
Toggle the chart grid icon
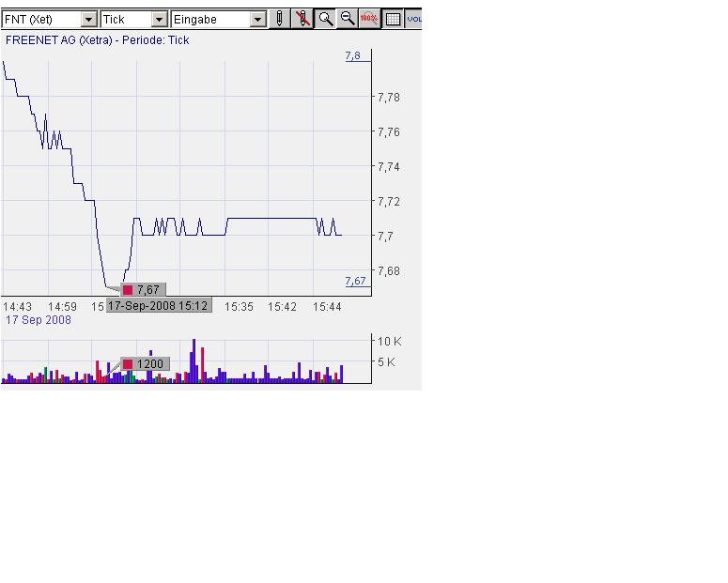393,19
